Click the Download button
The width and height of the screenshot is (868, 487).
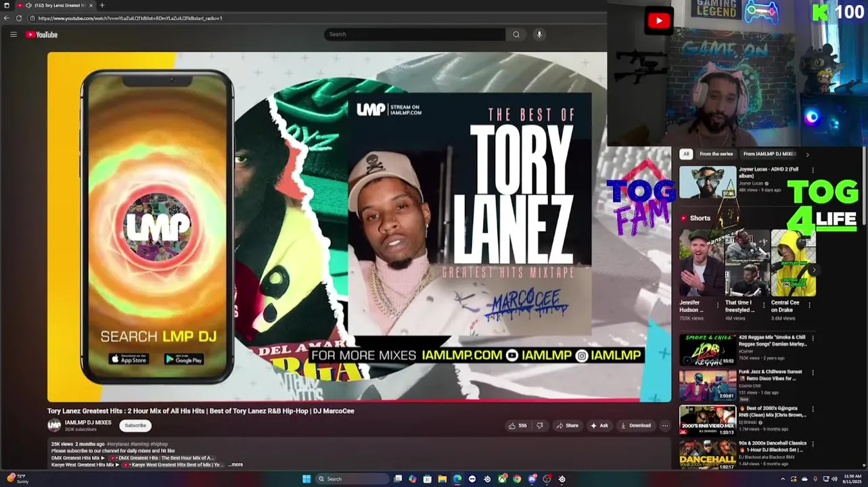pos(635,425)
